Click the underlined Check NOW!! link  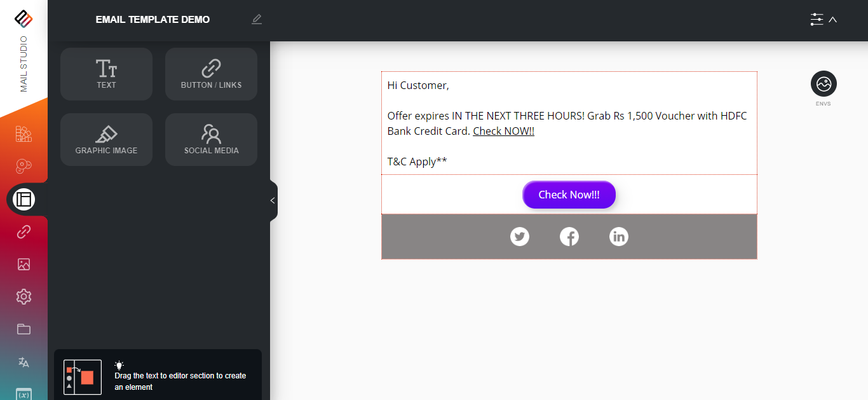click(503, 131)
